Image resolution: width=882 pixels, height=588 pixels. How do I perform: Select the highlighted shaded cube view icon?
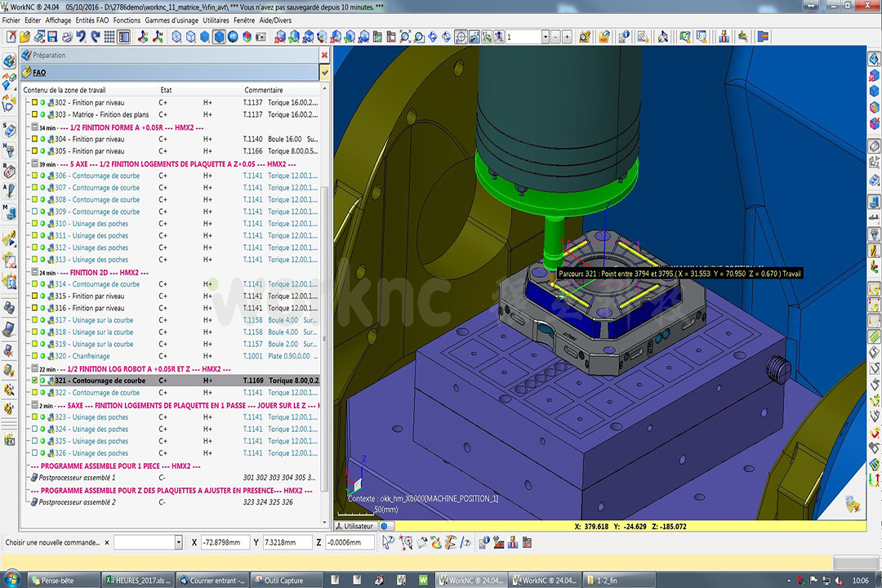[x=219, y=37]
